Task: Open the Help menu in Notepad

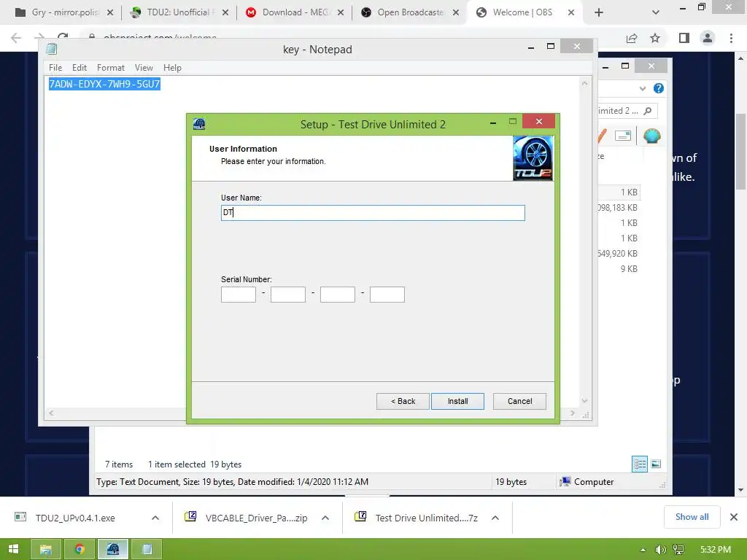Action: click(x=172, y=68)
